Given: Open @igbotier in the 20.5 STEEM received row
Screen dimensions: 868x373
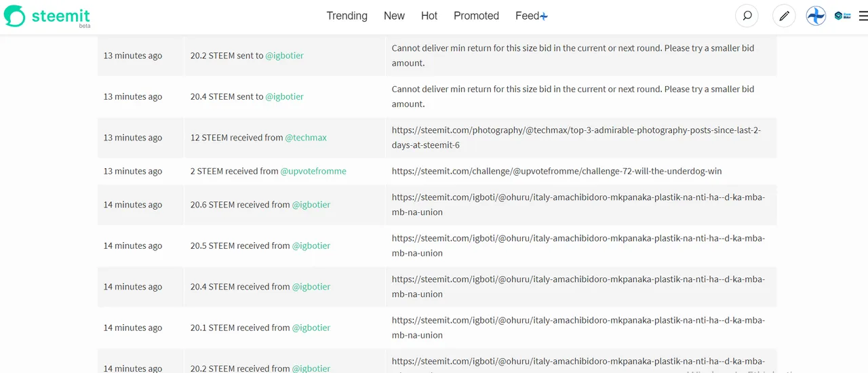Looking at the screenshot, I should [311, 246].
